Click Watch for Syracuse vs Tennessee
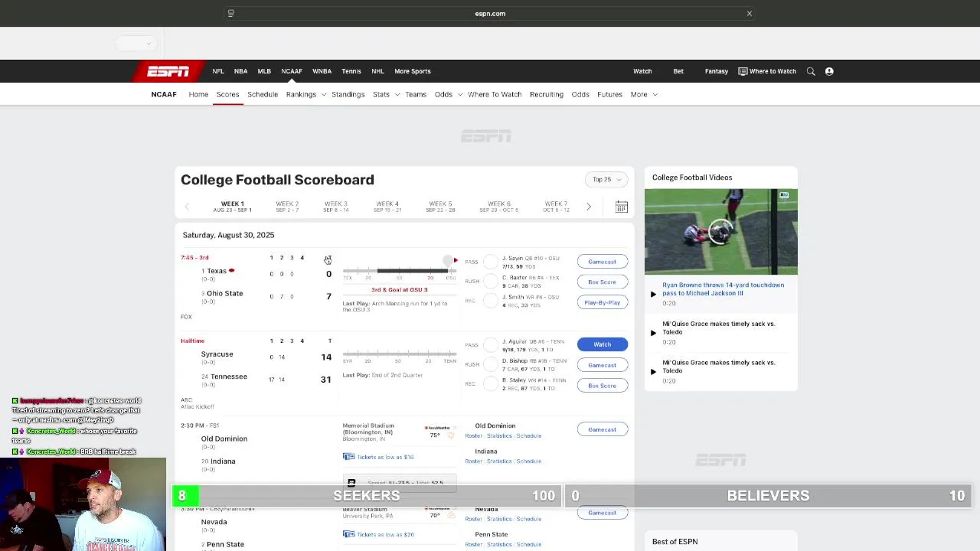Screen dimensions: 980x551 pyautogui.click(x=602, y=344)
